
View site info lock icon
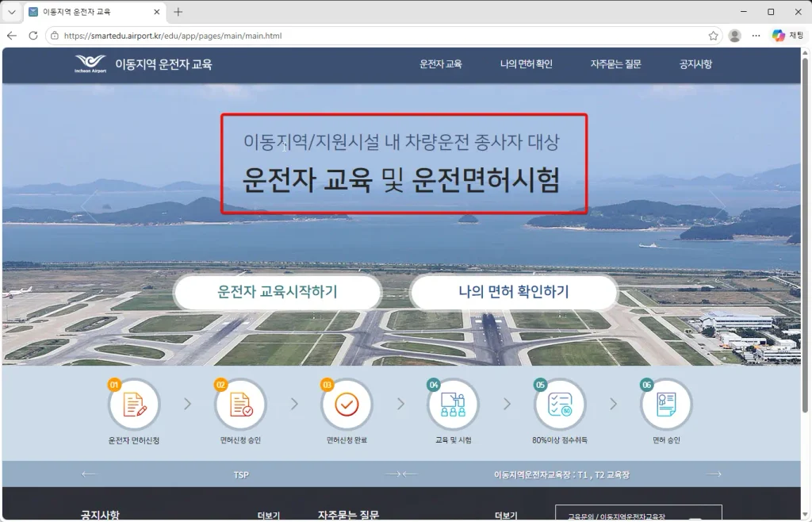[x=55, y=36]
